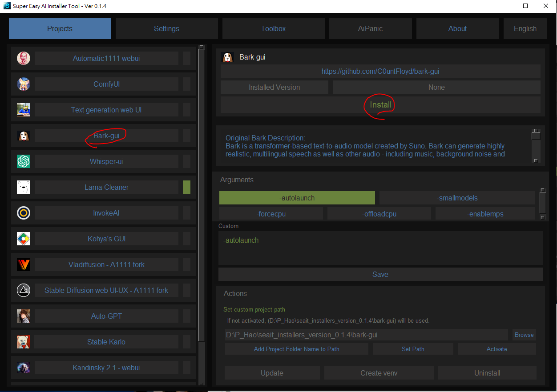Enable the -smallmodels argument
This screenshot has width=557, height=392.
pos(457,198)
